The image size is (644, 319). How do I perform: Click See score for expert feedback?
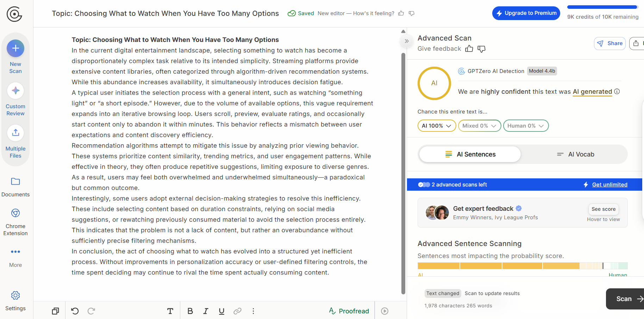pos(604,209)
